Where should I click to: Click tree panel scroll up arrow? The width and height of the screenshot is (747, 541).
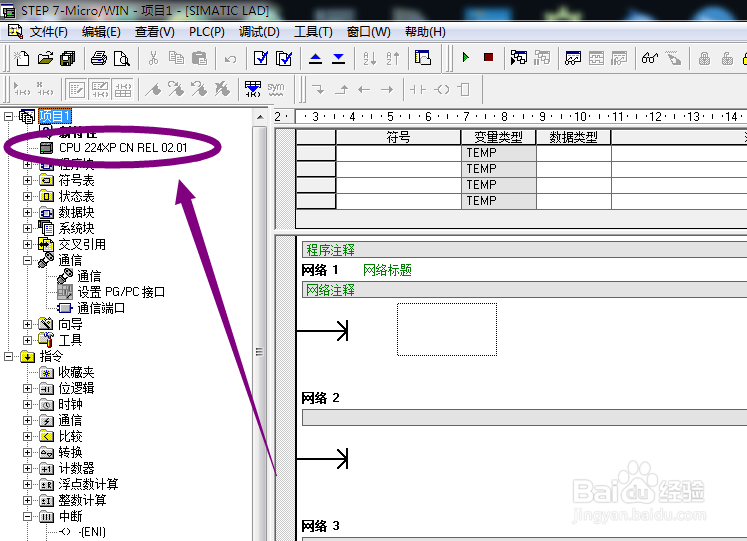[x=260, y=117]
